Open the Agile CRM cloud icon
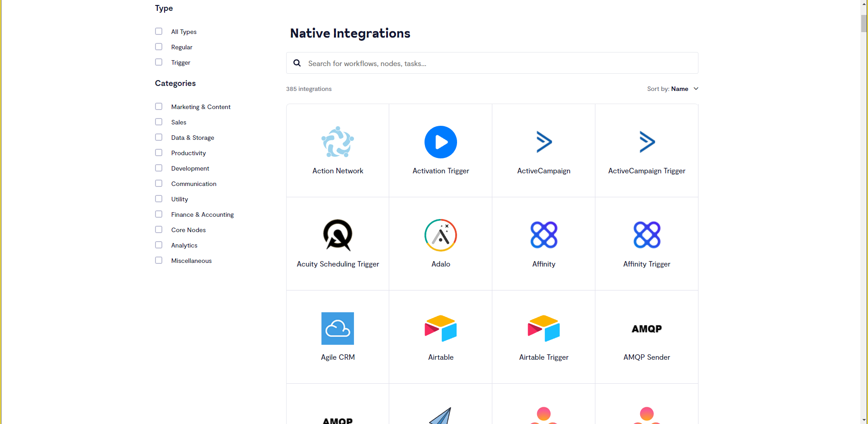 tap(338, 329)
